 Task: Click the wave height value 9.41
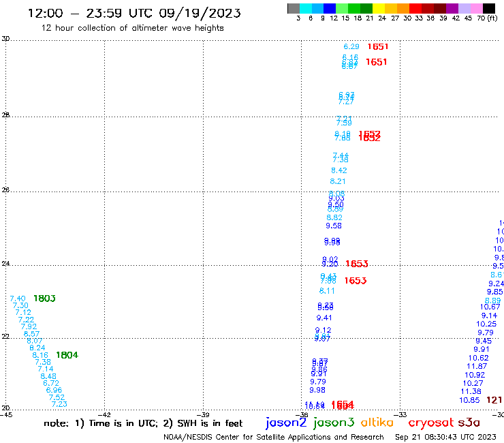click(324, 318)
